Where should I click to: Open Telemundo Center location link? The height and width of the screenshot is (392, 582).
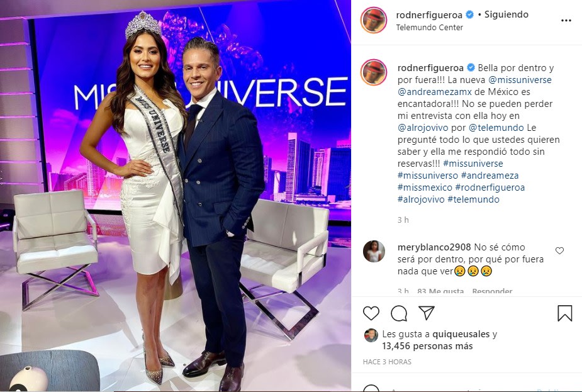[x=430, y=28]
